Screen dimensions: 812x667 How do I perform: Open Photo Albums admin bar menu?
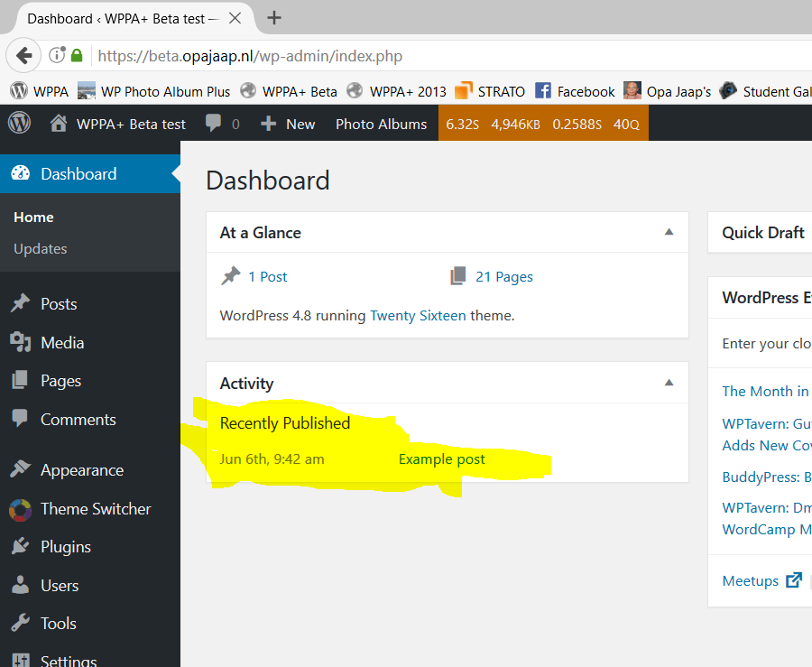(381, 124)
